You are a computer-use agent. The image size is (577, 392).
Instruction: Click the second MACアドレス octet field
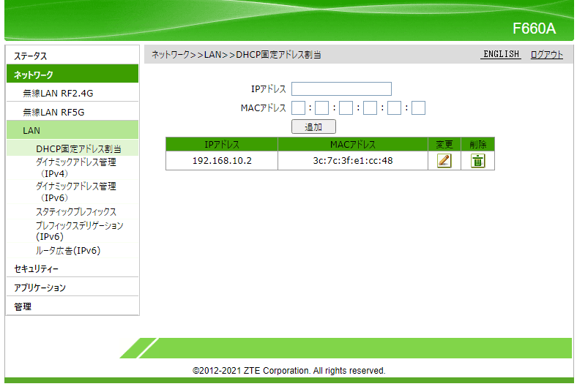point(322,108)
